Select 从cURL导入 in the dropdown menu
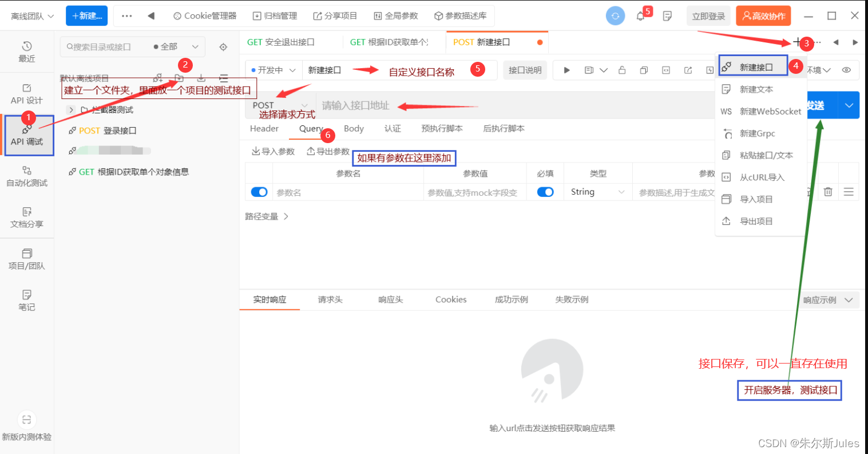The image size is (868, 454). pyautogui.click(x=760, y=177)
